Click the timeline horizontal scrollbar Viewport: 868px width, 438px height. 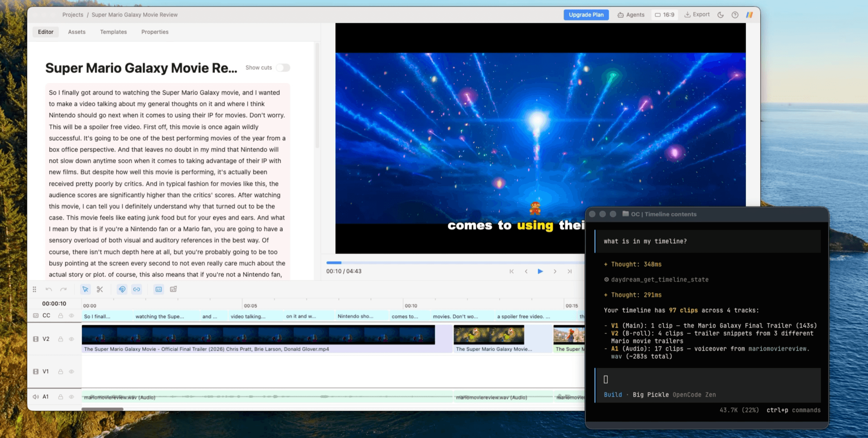click(102, 409)
